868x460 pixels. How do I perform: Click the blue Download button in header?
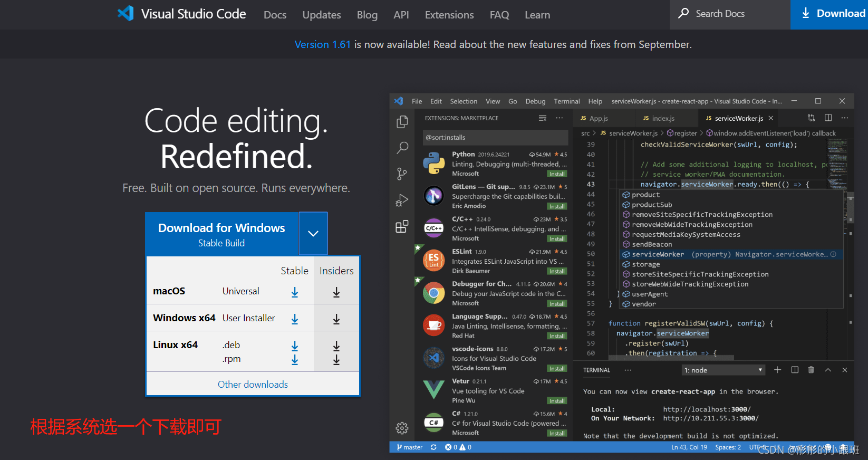(829, 14)
